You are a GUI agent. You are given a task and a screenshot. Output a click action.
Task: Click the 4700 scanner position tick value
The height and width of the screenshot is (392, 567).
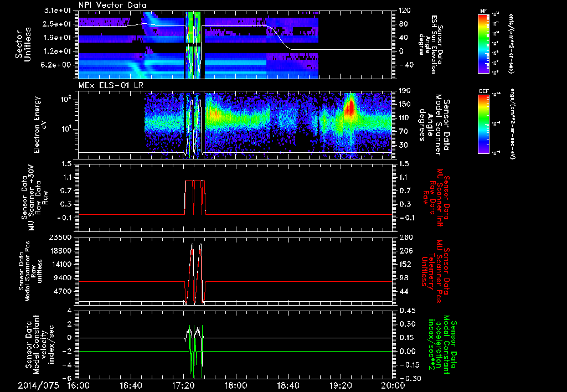[62, 291]
